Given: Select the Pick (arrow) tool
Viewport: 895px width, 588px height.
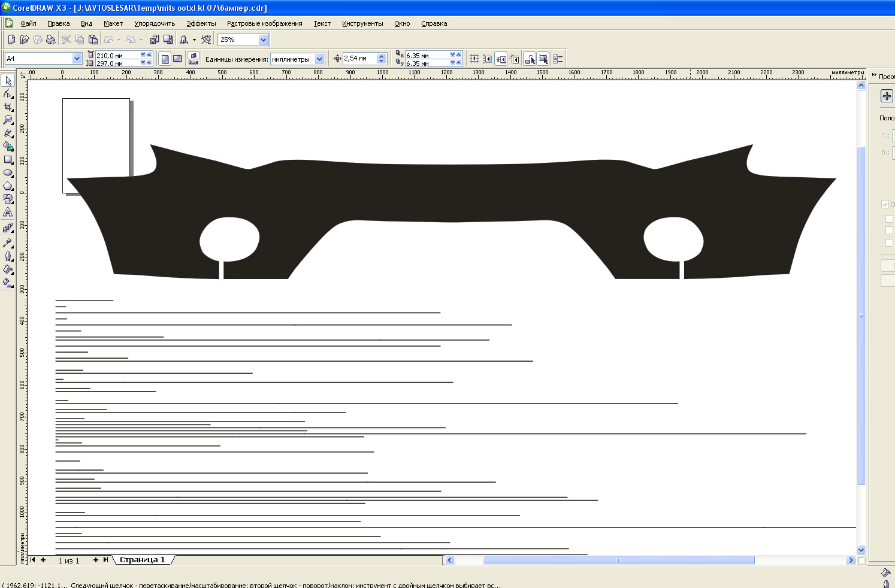Looking at the screenshot, I should tap(8, 81).
